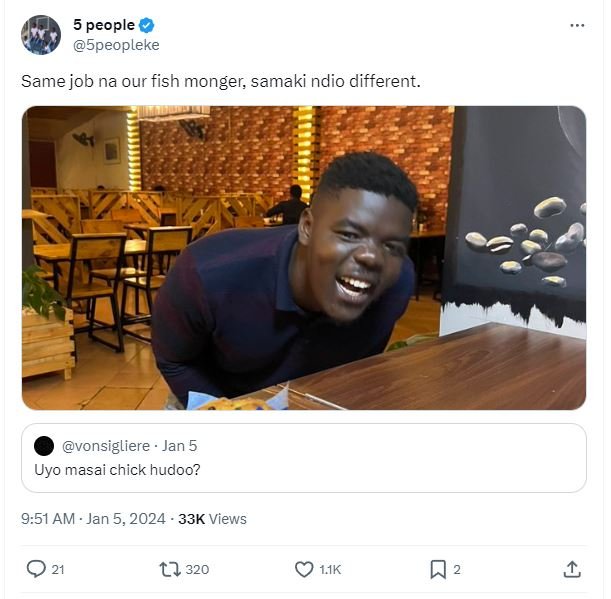The image size is (611, 599).
Task: Click the 21 replies count
Action: (x=58, y=569)
